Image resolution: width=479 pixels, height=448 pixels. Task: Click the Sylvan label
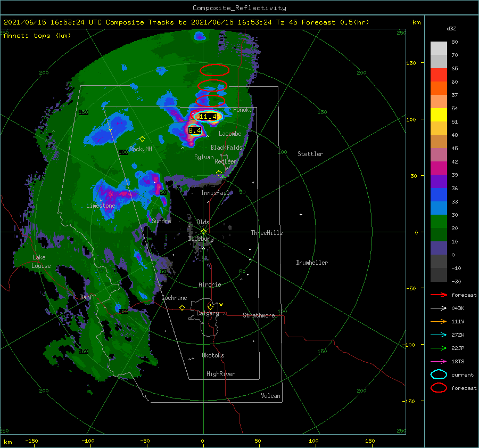pyautogui.click(x=204, y=157)
